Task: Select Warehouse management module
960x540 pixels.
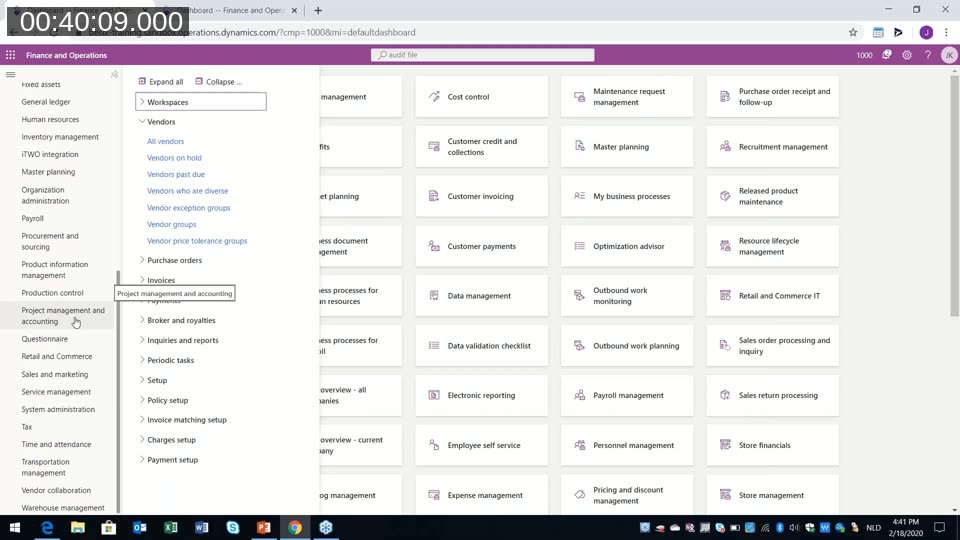Action: [x=63, y=508]
